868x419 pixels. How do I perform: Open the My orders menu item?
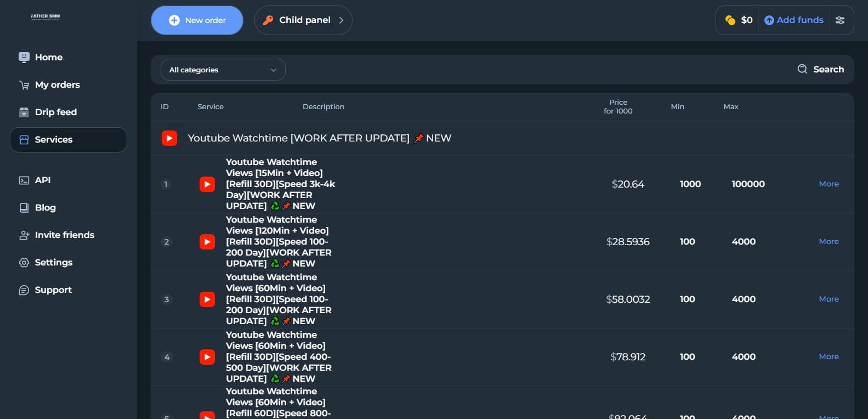pos(57,84)
